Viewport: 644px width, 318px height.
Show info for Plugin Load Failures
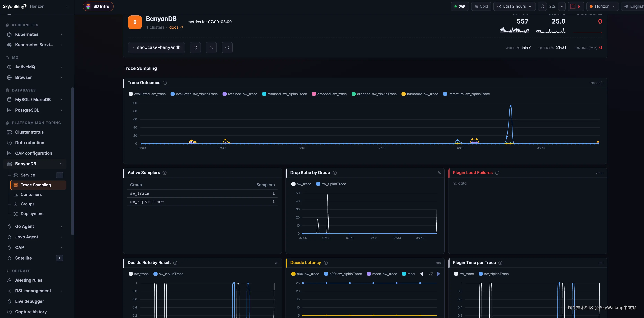pos(497,173)
